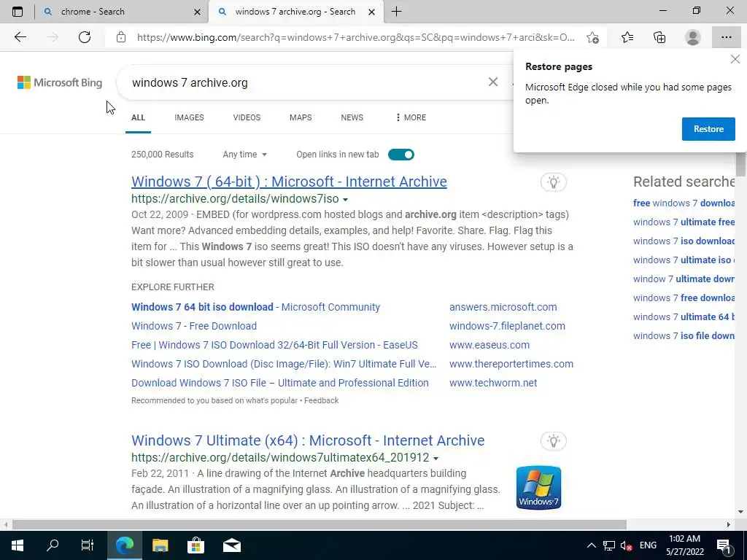
Task: Open the profile avatar menu
Action: pyautogui.click(x=693, y=37)
